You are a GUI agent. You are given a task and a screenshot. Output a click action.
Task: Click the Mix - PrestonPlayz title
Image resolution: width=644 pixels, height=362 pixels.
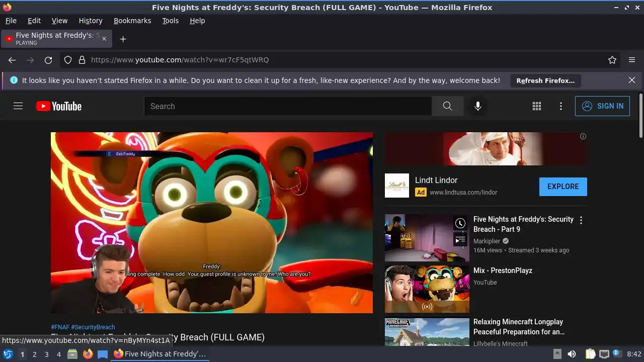pyautogui.click(x=503, y=270)
